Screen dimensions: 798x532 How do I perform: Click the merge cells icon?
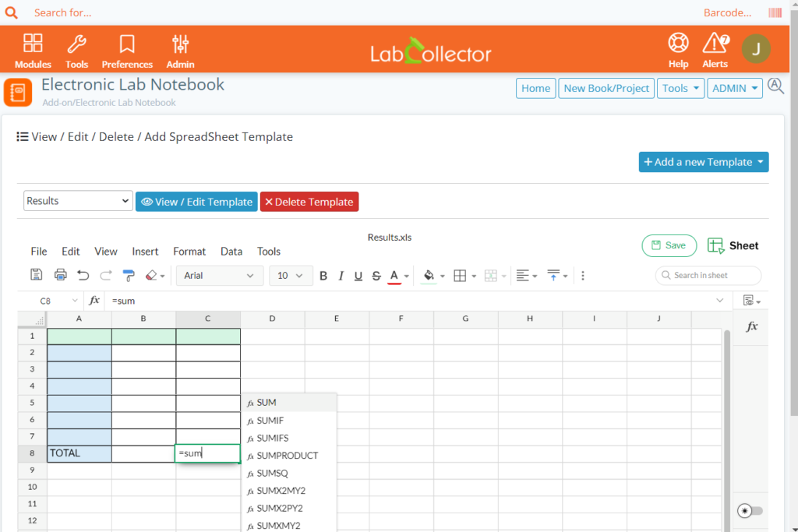tap(491, 276)
